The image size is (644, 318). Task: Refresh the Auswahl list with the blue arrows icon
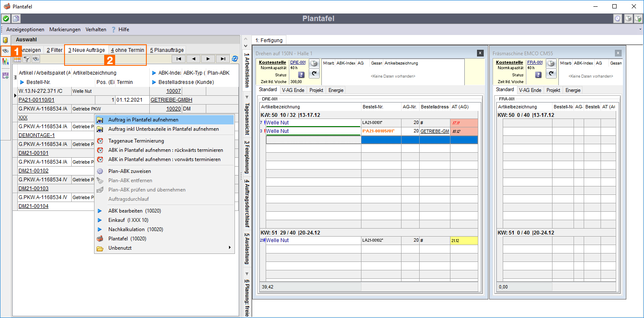pos(235,59)
